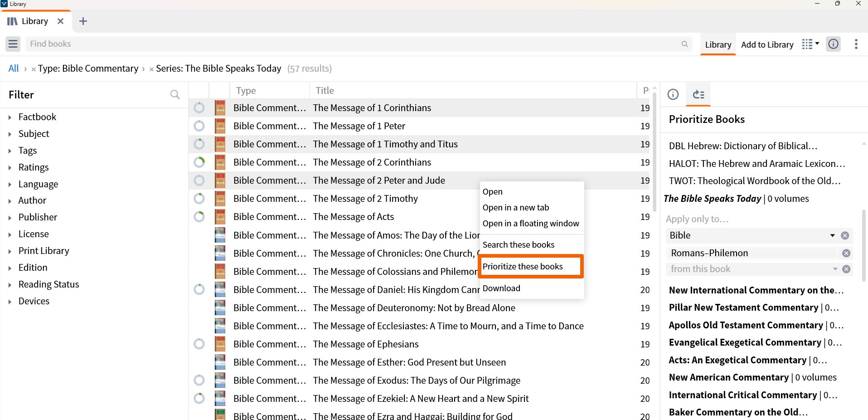The image size is (868, 420).
Task: Click the search magnifier in Find books
Action: [x=684, y=44]
